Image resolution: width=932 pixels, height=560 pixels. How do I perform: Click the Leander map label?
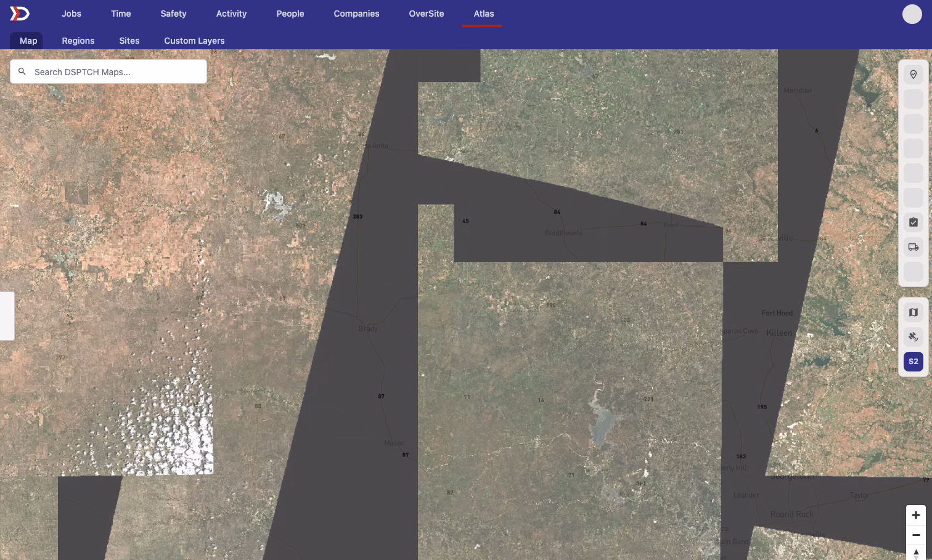746,495
